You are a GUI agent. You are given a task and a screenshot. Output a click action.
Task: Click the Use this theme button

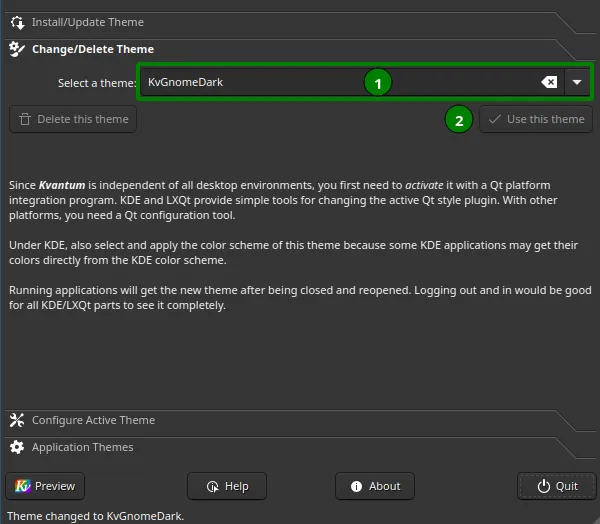pyautogui.click(x=536, y=119)
